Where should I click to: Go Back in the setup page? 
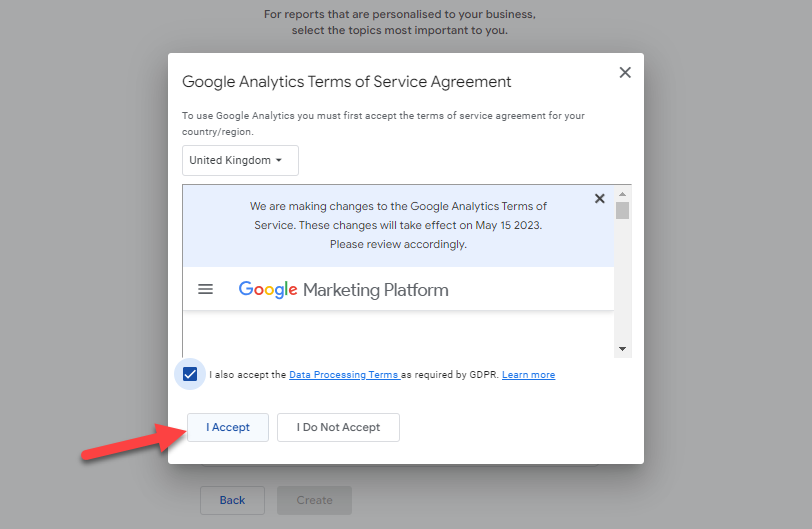(x=233, y=500)
